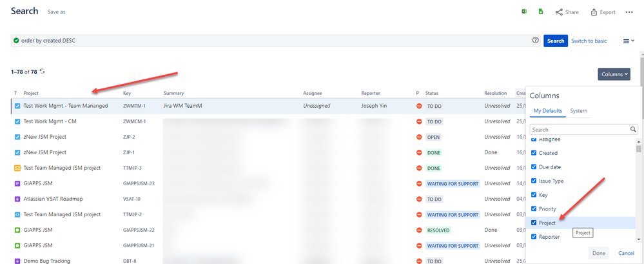Sort by Summary column header
This screenshot has height=264, width=644.
pyautogui.click(x=174, y=94)
